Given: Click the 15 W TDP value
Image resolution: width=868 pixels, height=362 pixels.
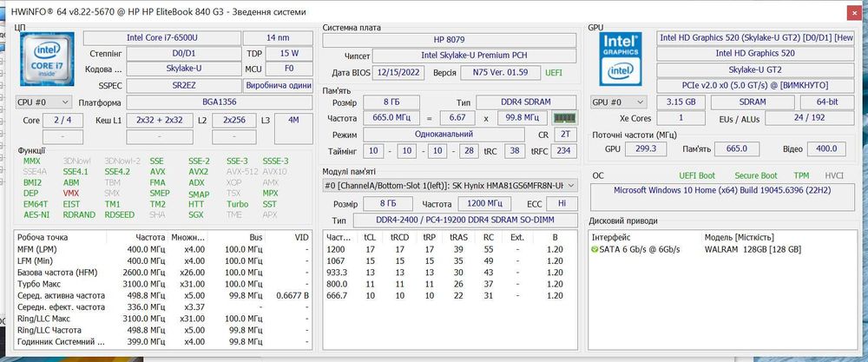Looking at the screenshot, I should [289, 54].
